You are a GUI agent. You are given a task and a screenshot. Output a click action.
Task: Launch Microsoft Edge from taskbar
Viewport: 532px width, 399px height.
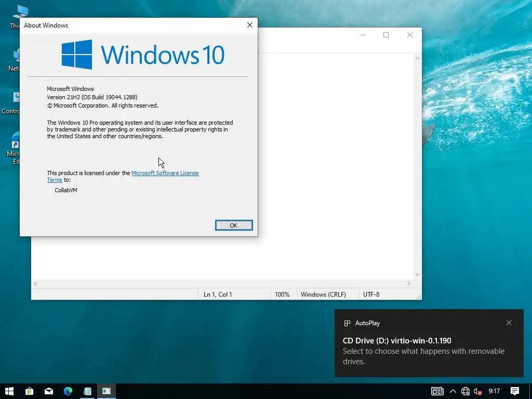68,391
